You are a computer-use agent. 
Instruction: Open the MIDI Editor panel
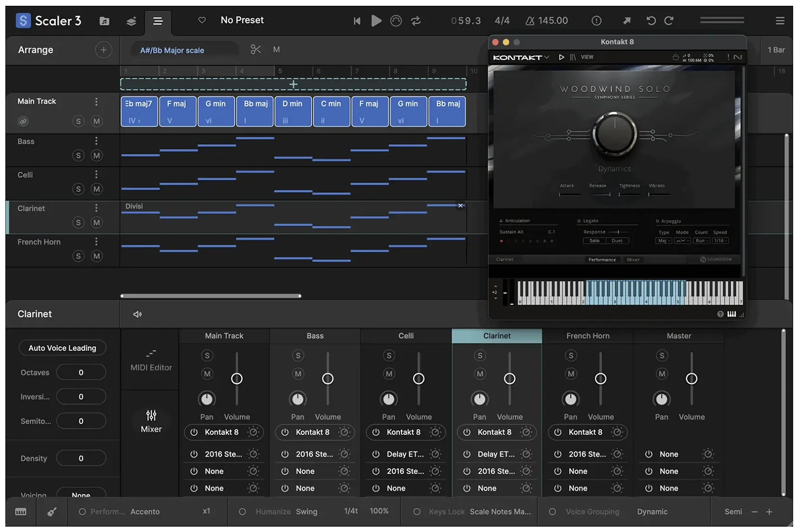click(151, 360)
